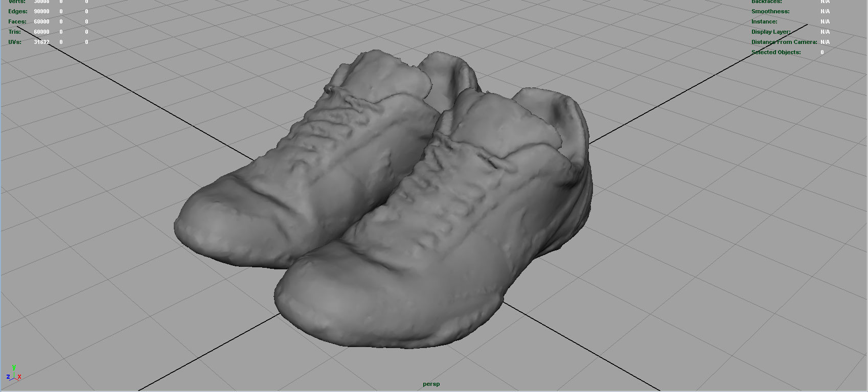Click the Selected Objects: label
The width and height of the screenshot is (868, 392).
776,52
